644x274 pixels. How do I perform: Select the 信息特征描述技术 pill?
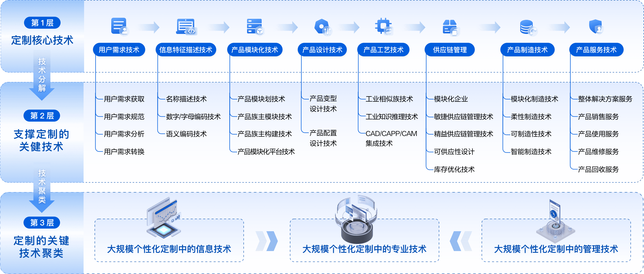point(186,50)
